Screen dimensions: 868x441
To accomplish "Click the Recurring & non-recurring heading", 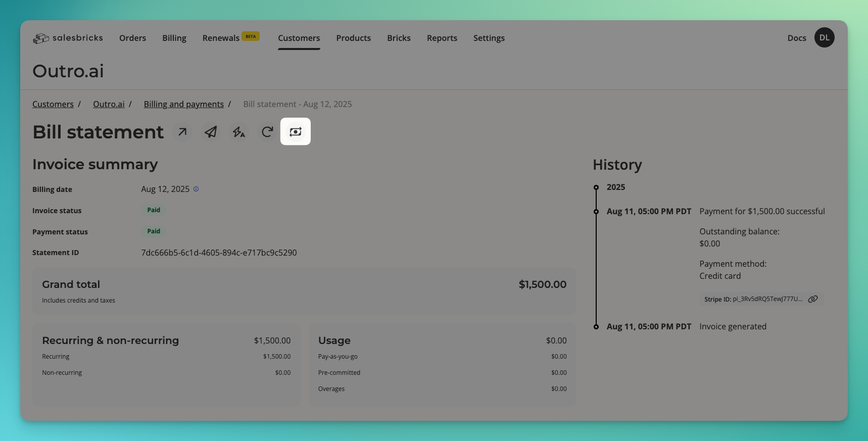I will click(x=111, y=340).
